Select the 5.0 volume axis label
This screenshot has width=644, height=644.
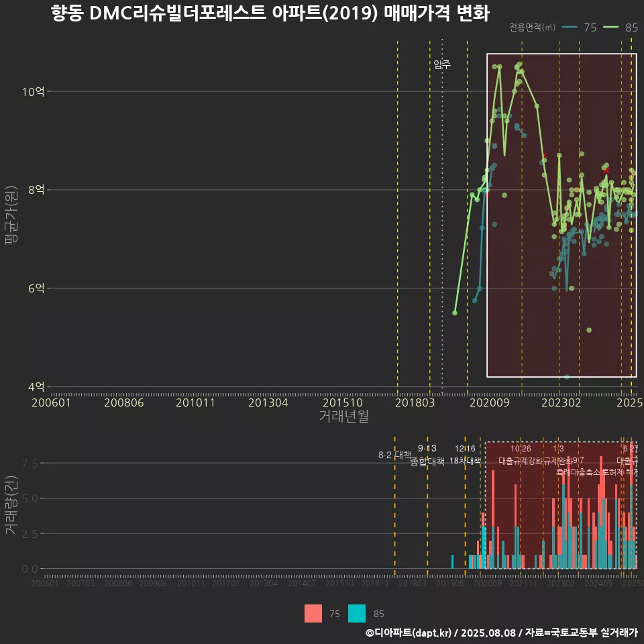(30, 498)
